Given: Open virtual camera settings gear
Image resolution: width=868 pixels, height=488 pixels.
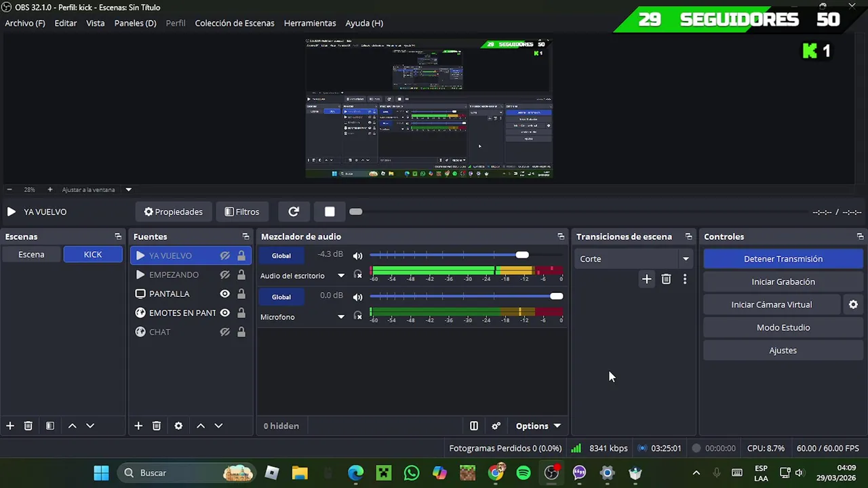Looking at the screenshot, I should pyautogui.click(x=854, y=305).
